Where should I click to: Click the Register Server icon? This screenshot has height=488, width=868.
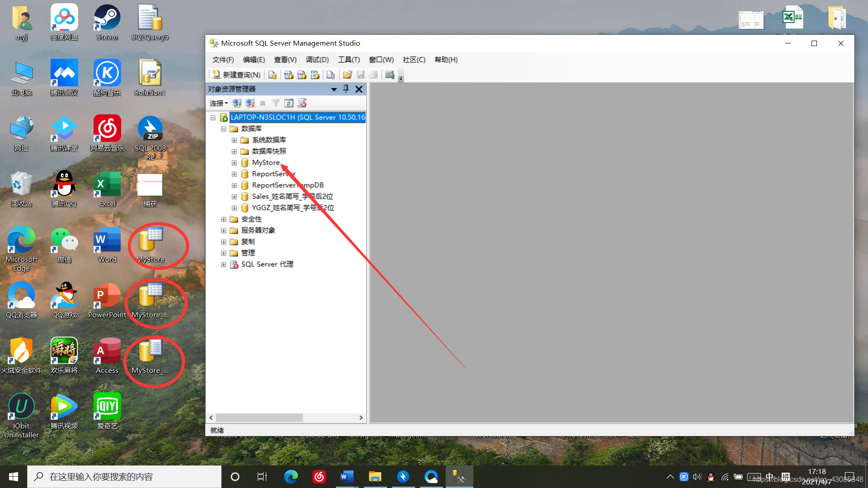[237, 103]
